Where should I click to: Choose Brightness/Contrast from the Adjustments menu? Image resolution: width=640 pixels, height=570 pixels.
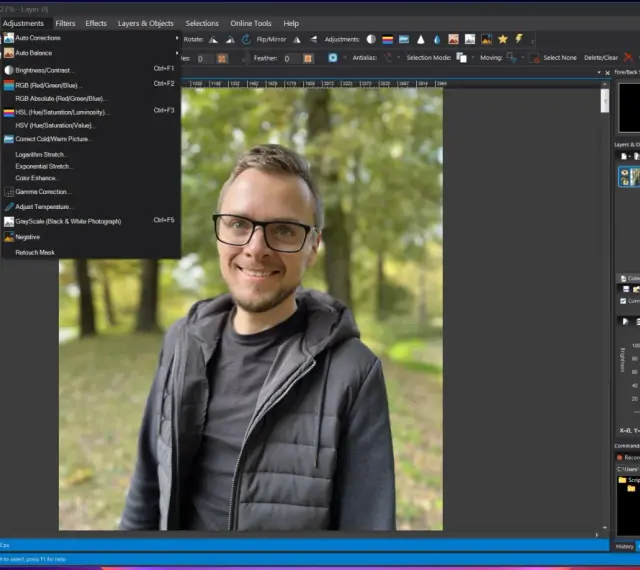pos(91,70)
